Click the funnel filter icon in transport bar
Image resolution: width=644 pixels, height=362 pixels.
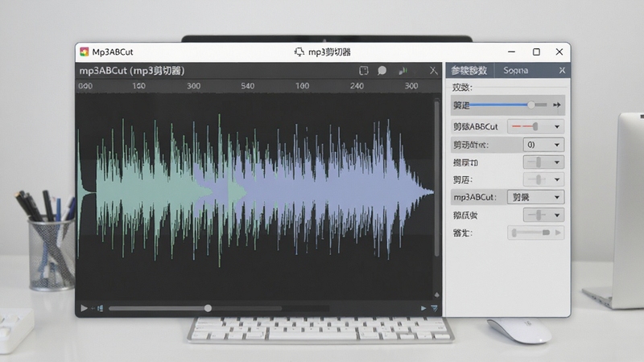tap(434, 308)
